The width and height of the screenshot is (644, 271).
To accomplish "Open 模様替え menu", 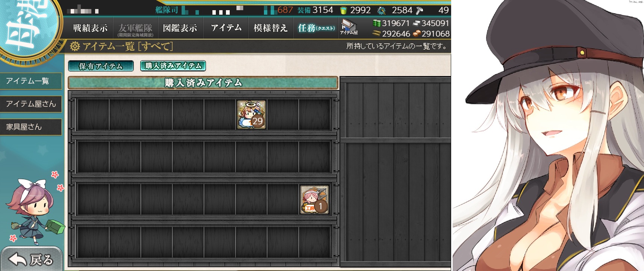I will tap(271, 28).
